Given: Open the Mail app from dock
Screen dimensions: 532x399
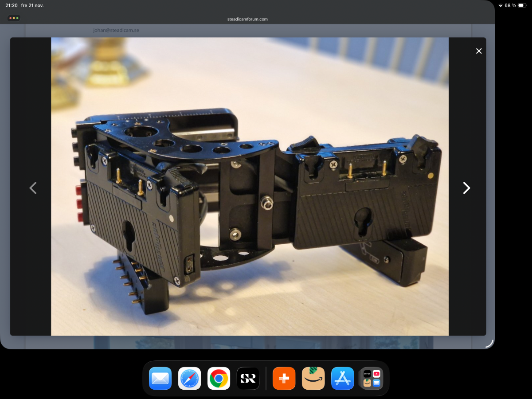Looking at the screenshot, I should pos(160,378).
